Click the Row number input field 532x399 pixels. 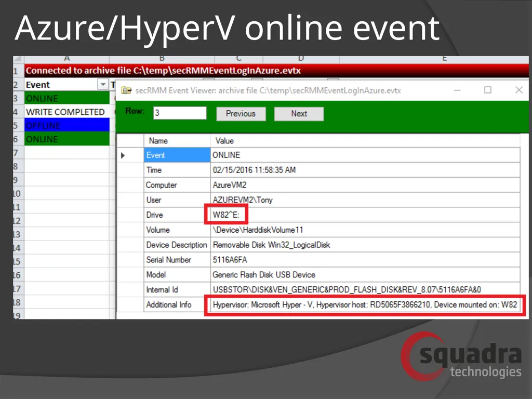coord(180,113)
